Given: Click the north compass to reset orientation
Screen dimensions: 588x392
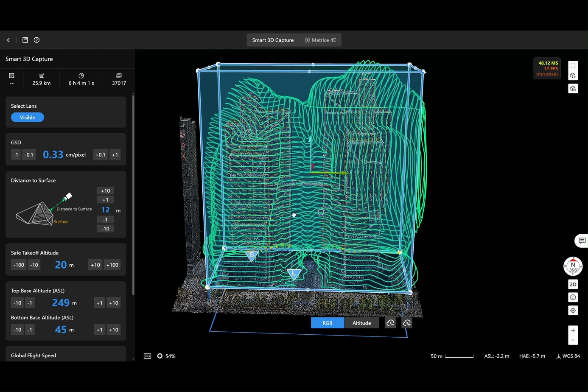Looking at the screenshot, I should coord(573,266).
